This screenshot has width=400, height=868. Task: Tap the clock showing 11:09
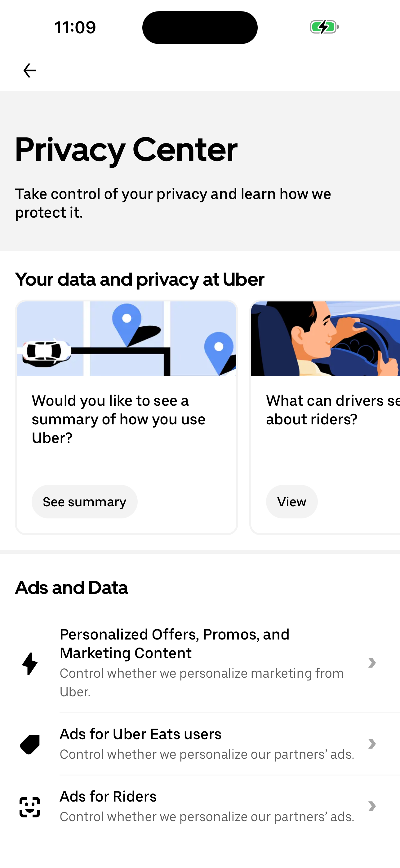[75, 27]
